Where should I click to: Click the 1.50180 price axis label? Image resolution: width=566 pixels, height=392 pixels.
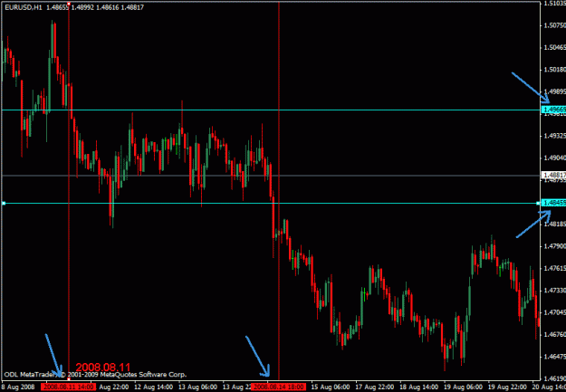point(554,70)
